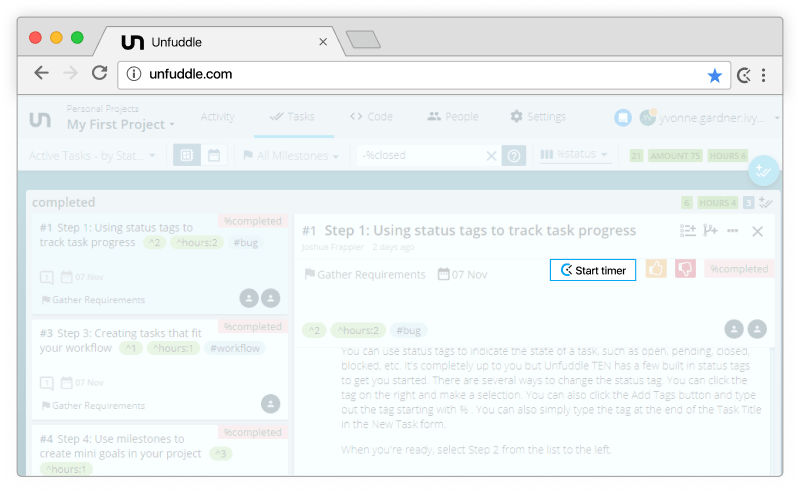Open the yvonne.gardner user menu
This screenshot has width=800, height=493.
pos(709,118)
